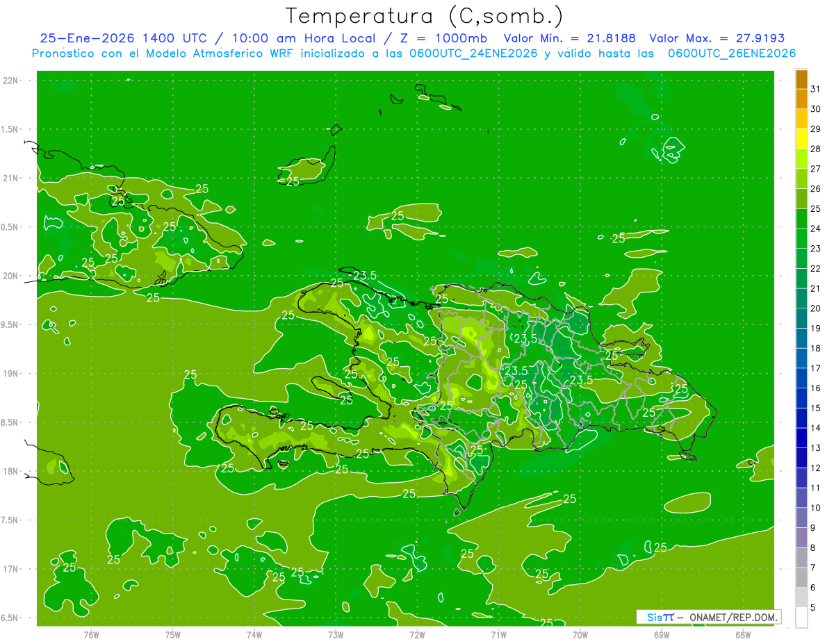
Task: Click the '70W' longitude axis label
Action: (580, 634)
